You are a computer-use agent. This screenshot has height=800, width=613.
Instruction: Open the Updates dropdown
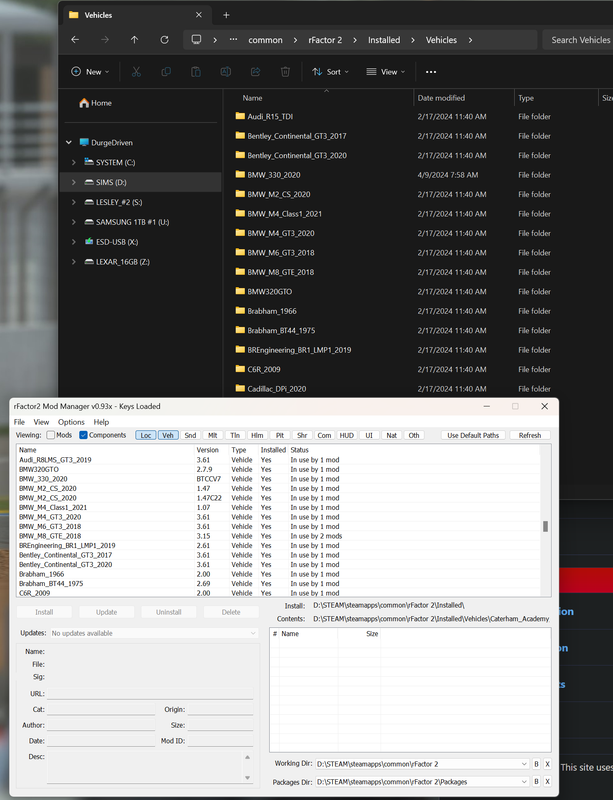click(154, 633)
